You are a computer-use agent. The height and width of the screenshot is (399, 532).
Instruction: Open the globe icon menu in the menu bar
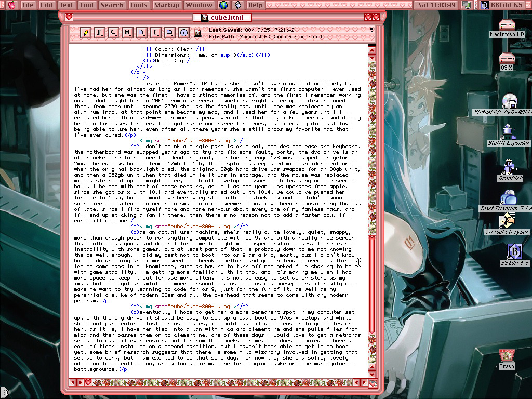(223, 5)
